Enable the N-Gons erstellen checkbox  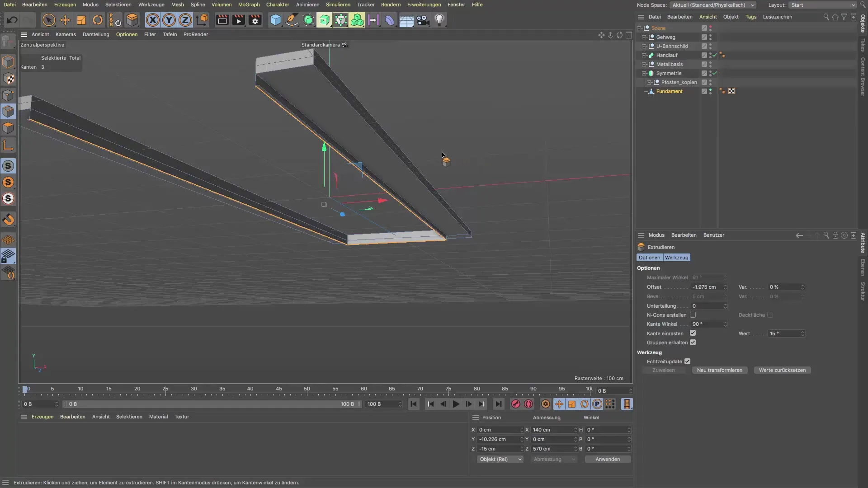coord(693,315)
